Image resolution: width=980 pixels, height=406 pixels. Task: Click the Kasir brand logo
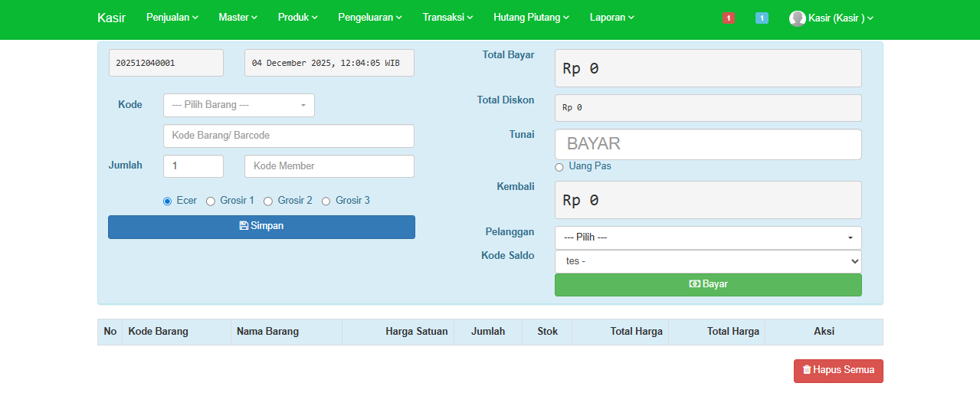click(x=111, y=18)
